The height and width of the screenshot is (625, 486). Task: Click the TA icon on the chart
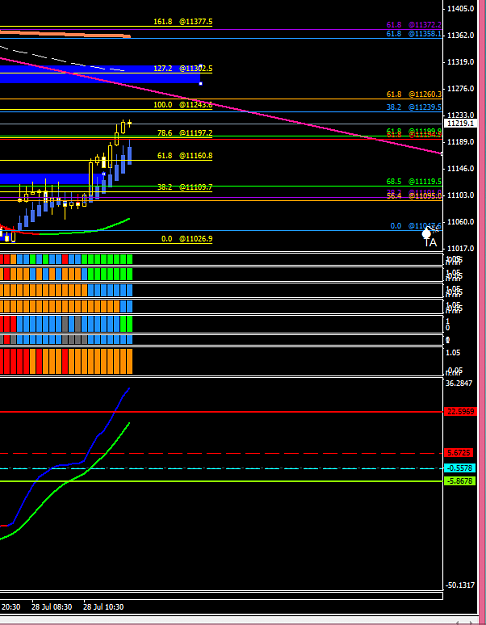[430, 238]
